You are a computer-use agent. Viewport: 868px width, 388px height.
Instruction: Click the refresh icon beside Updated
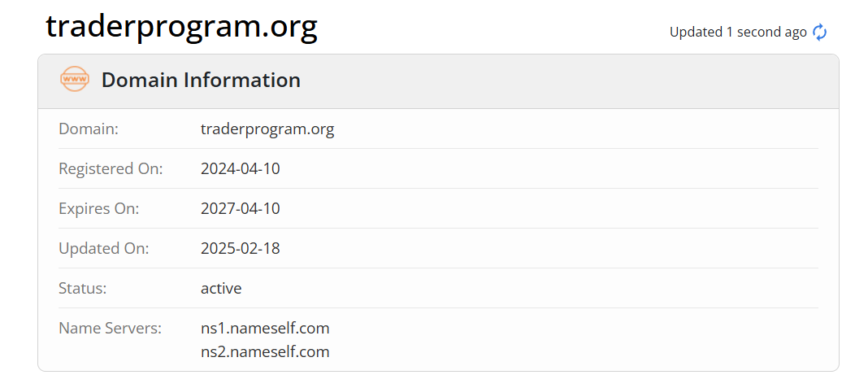point(820,32)
